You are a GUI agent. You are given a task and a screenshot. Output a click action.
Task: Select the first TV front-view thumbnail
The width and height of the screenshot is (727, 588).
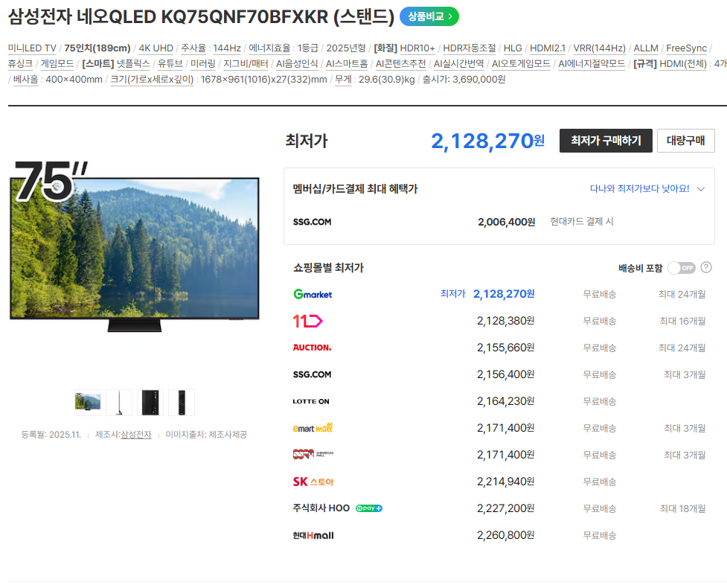coord(88,402)
